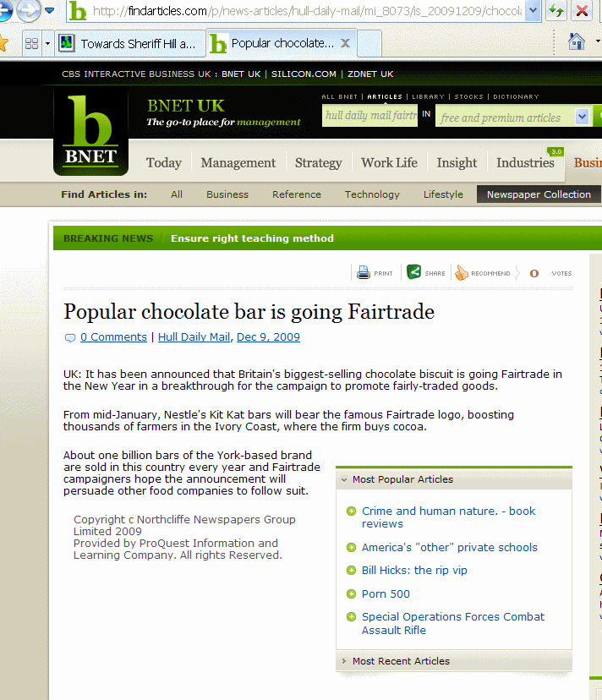Click the browser forward arrow button
Screen dimensions: 602x700
[x=28, y=11]
